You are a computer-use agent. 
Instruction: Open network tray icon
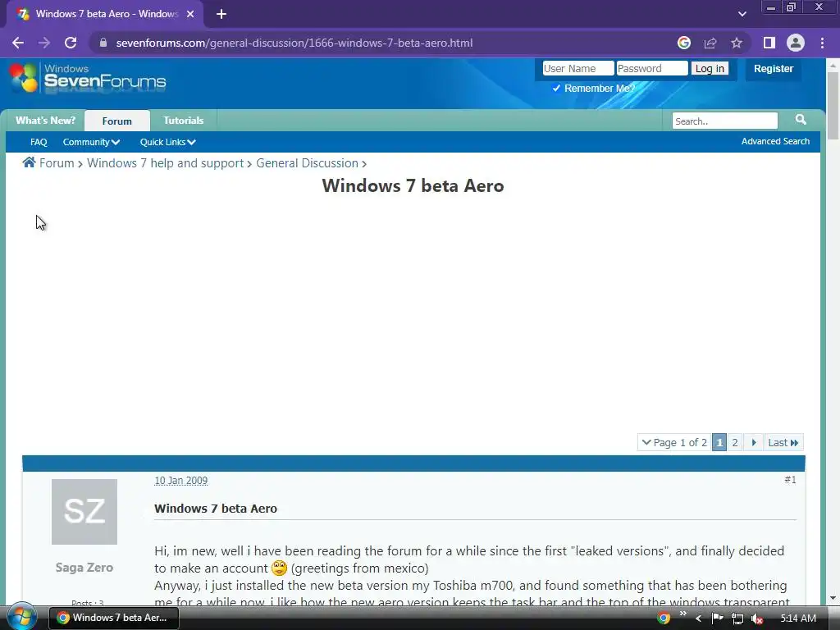[x=737, y=619]
